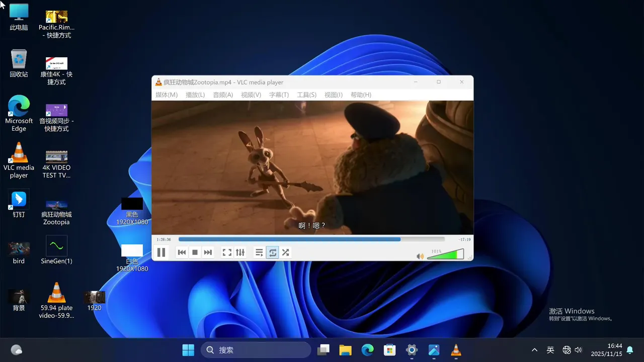
Task: Select 黑色 1920X1080 image file
Action: pyautogui.click(x=132, y=211)
